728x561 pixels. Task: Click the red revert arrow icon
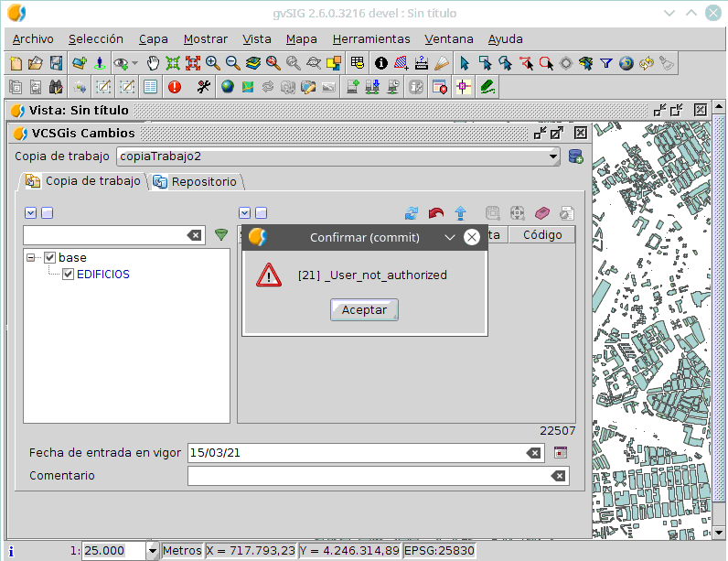[x=436, y=213]
